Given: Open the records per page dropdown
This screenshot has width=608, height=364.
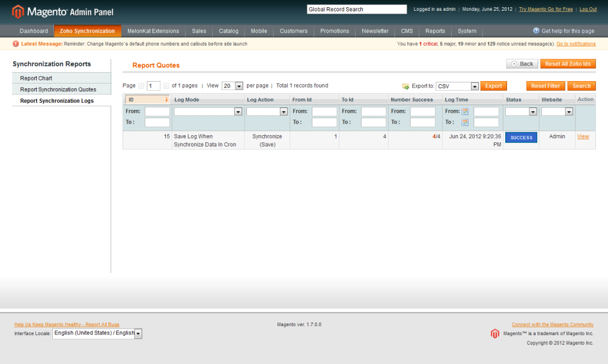Looking at the screenshot, I should click(x=233, y=86).
